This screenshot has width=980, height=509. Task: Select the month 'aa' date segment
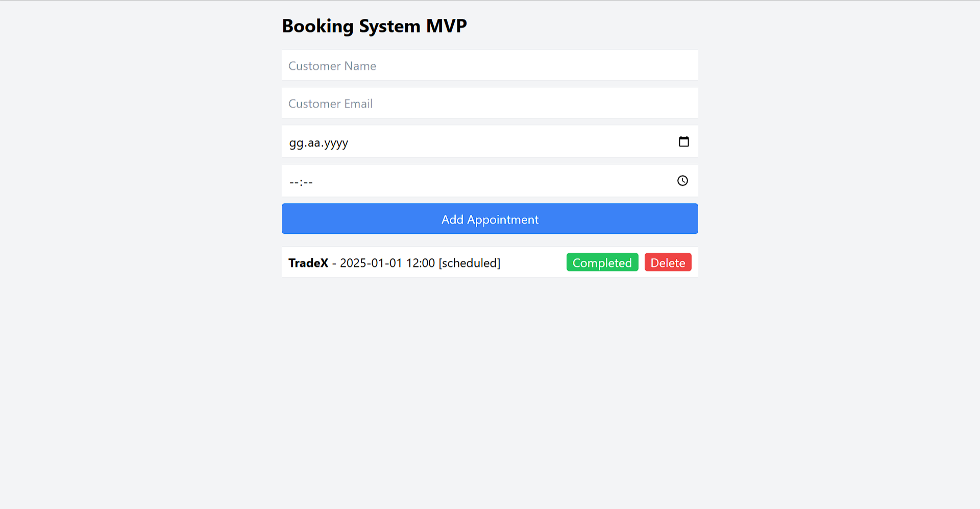(314, 143)
